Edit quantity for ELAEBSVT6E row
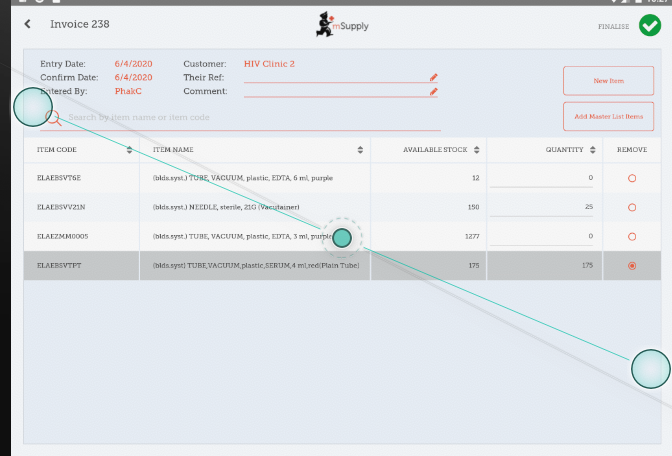This screenshot has height=456, width=672. 541,178
